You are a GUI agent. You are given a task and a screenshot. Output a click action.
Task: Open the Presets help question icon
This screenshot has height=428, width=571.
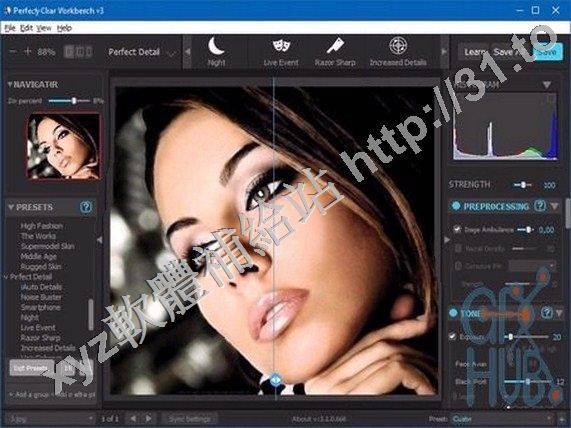[86, 207]
